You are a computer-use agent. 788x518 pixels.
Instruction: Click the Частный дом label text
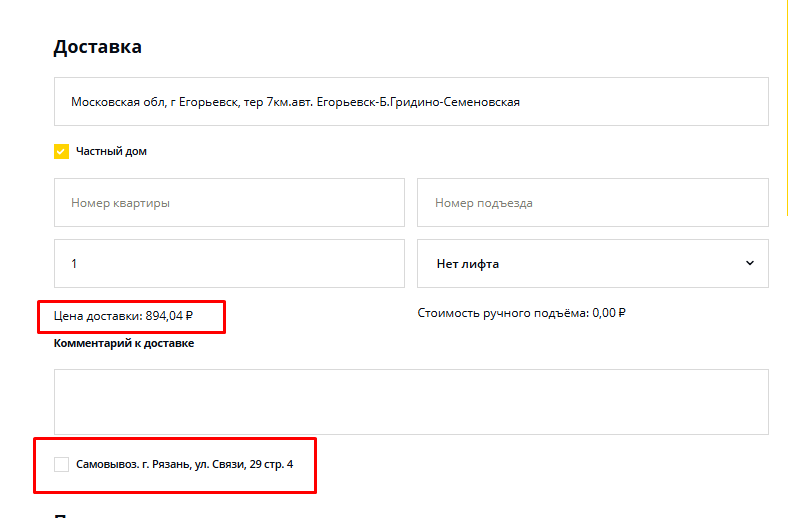click(111, 151)
